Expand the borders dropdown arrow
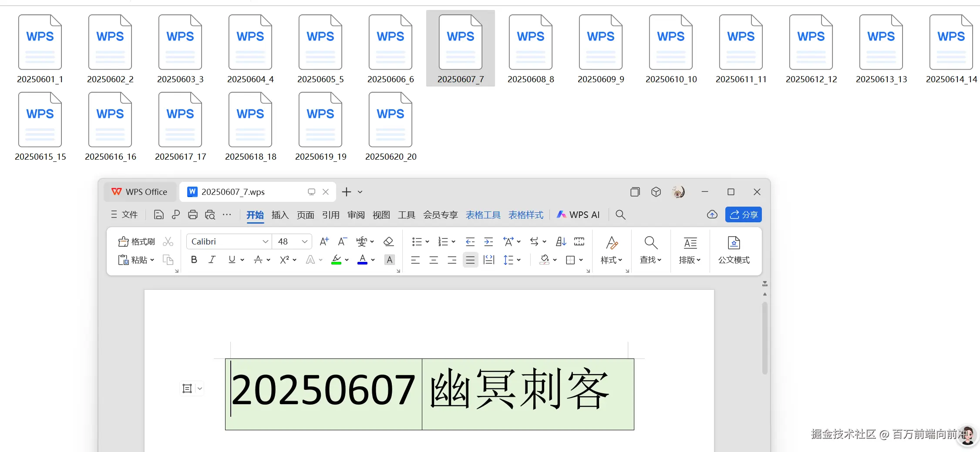Image resolution: width=980 pixels, height=452 pixels. click(581, 260)
